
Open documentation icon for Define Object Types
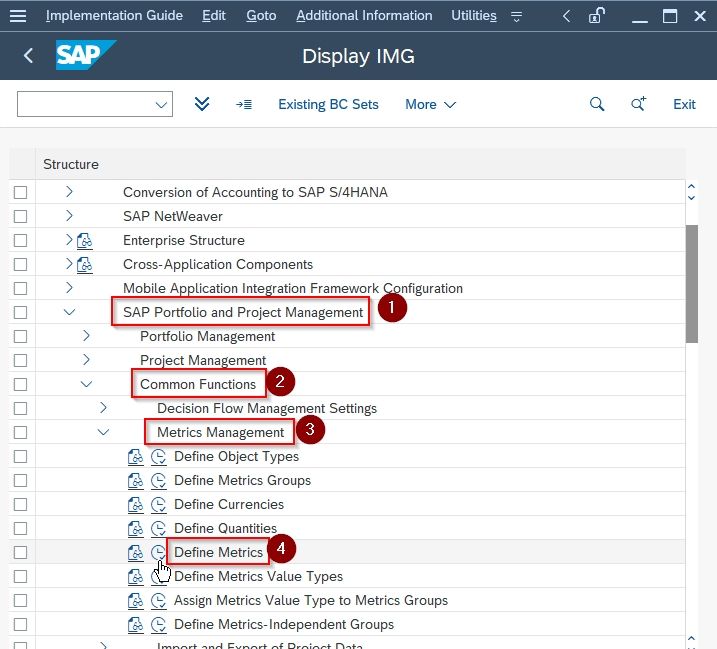click(x=135, y=456)
